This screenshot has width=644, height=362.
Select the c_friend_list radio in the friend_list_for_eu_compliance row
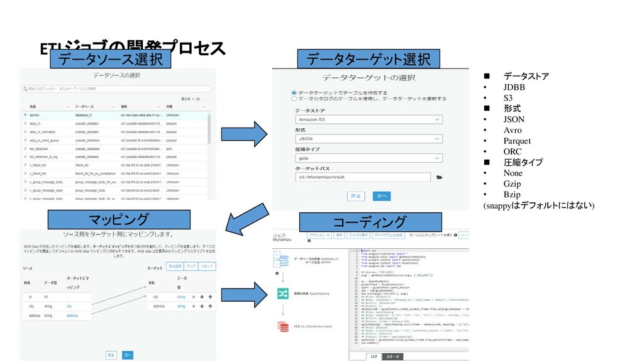(25, 173)
